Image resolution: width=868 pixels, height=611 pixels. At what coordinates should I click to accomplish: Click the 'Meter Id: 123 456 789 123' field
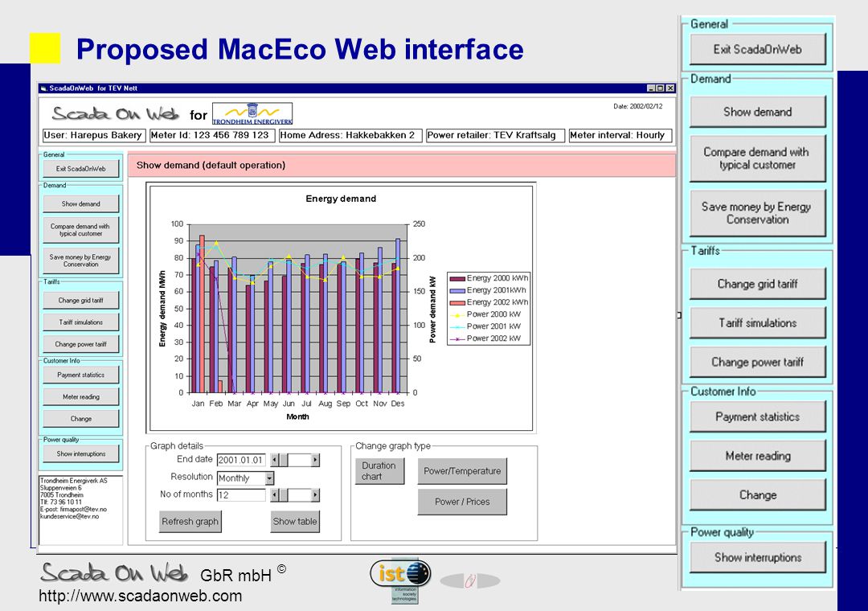pos(212,135)
